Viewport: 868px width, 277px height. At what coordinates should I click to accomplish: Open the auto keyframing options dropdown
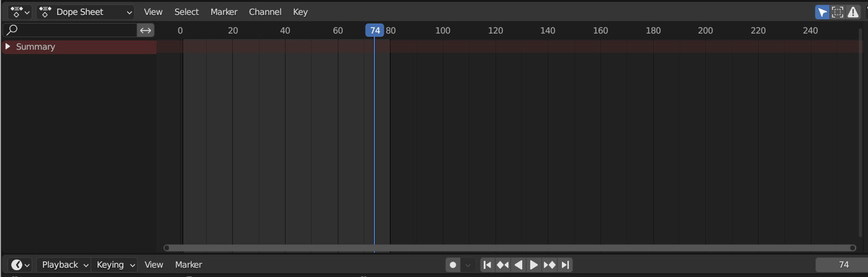[468, 265]
